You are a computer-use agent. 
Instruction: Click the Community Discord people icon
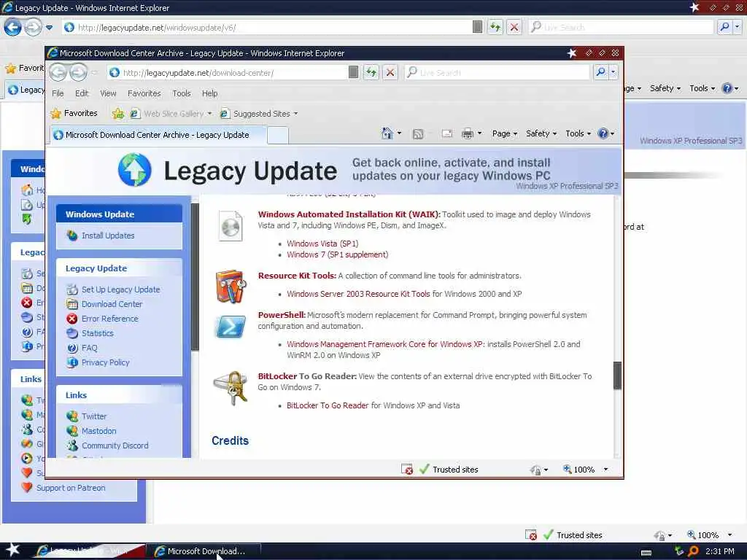(x=72, y=446)
